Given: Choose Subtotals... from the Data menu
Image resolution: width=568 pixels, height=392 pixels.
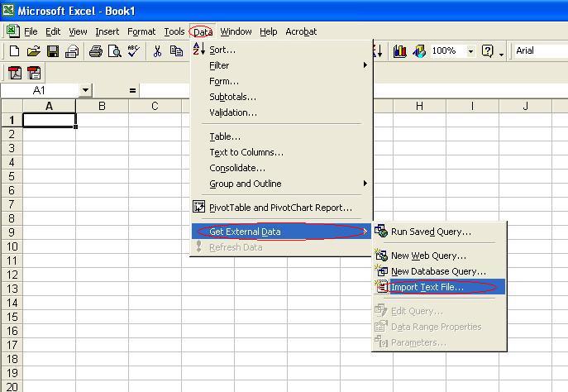Looking at the screenshot, I should [282, 97].
